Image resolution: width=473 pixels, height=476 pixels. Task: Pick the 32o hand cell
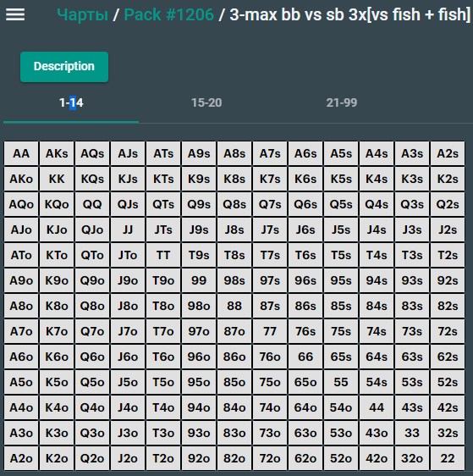412,458
